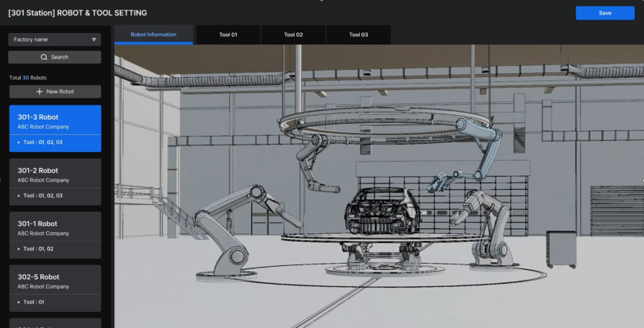
Task: Click the Search button
Action: click(55, 57)
